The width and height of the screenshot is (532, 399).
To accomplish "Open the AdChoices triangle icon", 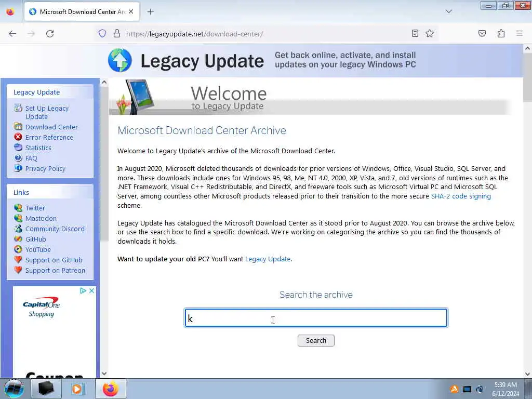I will click(x=83, y=291).
